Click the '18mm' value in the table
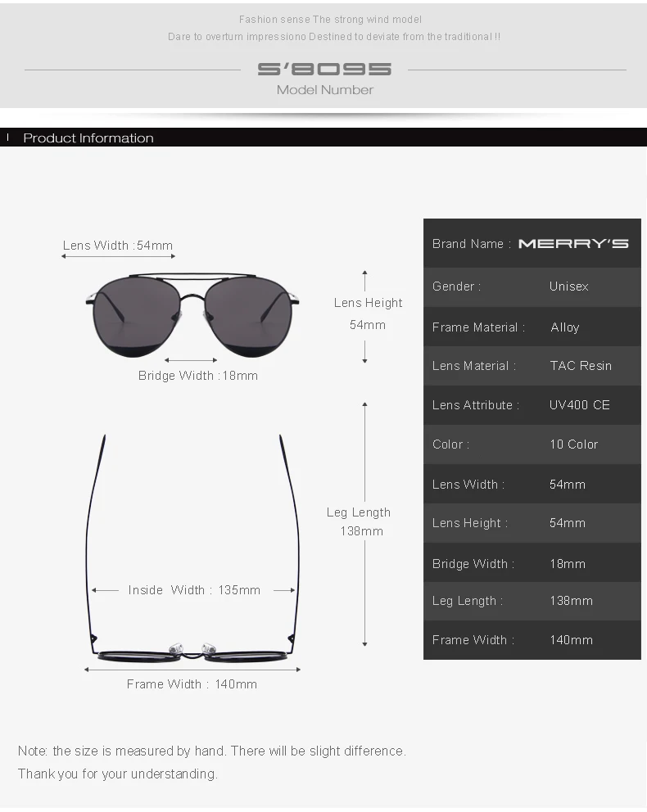Screen dimensions: 647x812 pos(568,564)
